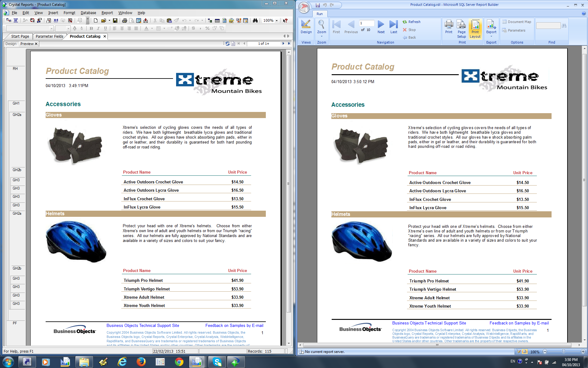Click Business Objects Technical Support Site link in Crystal preview
Image resolution: width=588 pixels, height=368 pixels.
143,325
